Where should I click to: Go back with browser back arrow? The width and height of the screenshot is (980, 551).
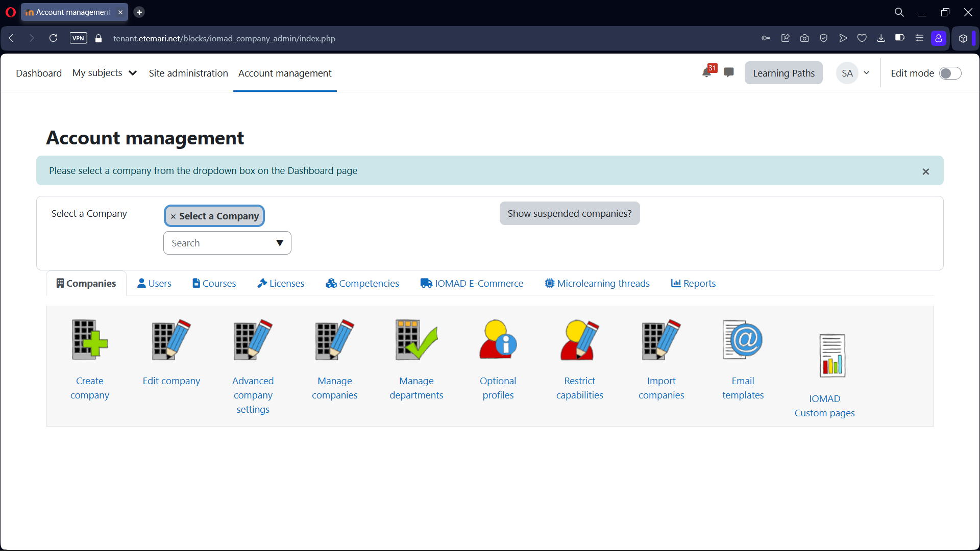pos(11,38)
